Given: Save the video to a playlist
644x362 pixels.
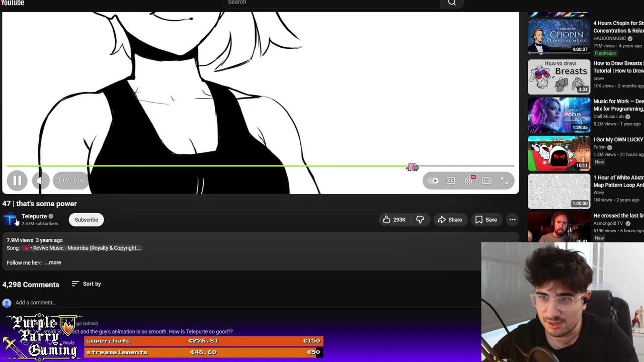Looking at the screenshot, I should 486,220.
